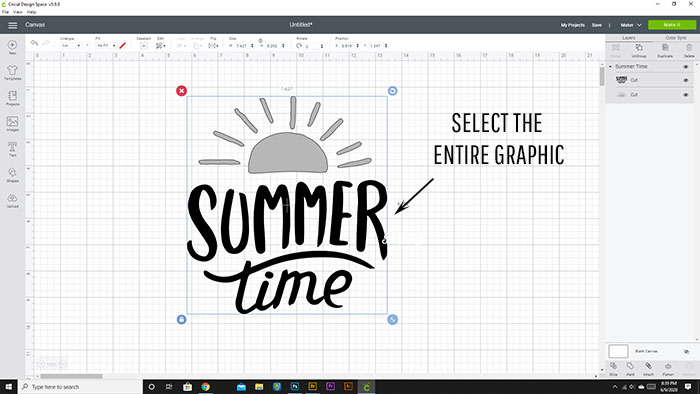Toggle Blank Canvas visibility icon
The image size is (700, 394).
[x=686, y=352]
